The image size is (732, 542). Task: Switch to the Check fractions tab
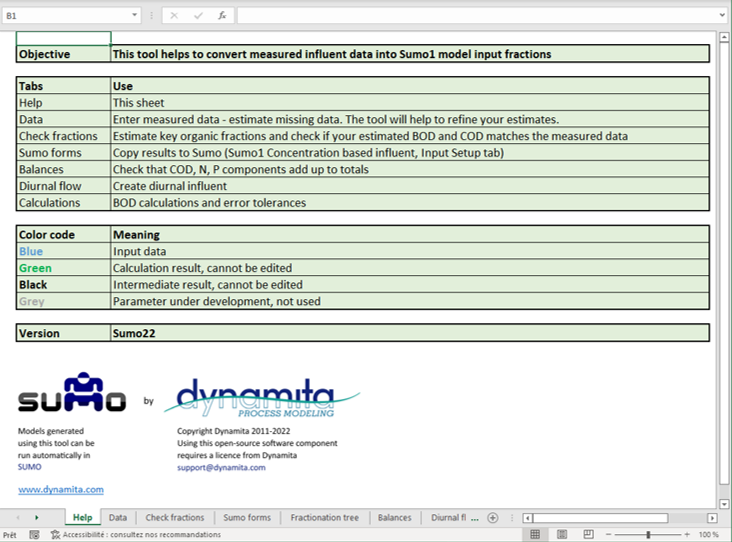[x=175, y=518]
